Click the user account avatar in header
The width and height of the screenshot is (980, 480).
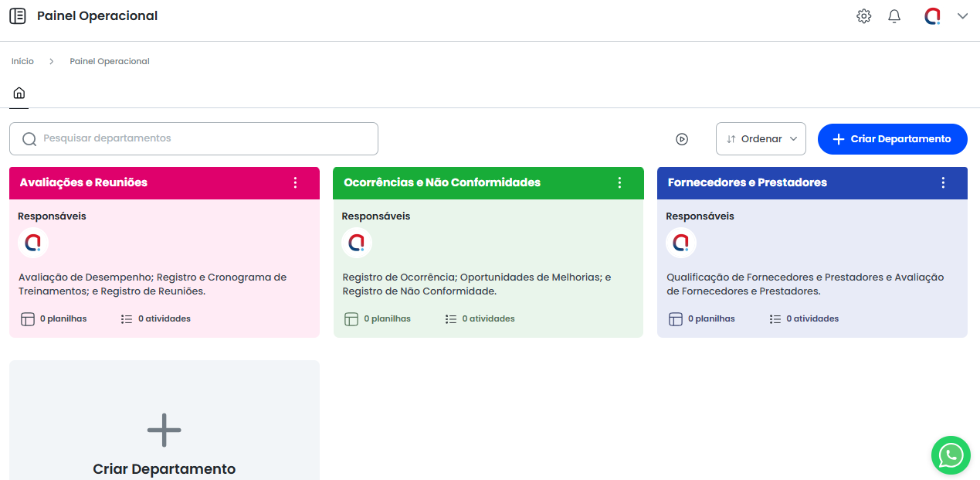932,16
